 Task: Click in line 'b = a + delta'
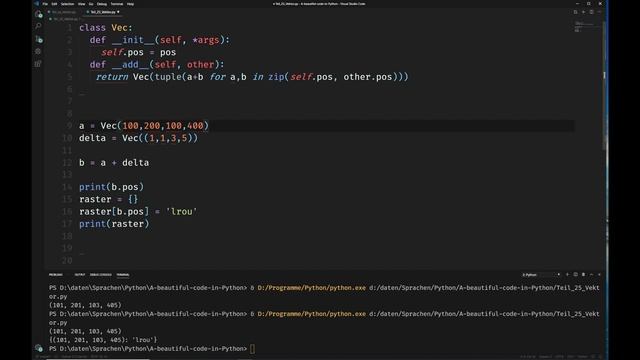click(x=114, y=162)
